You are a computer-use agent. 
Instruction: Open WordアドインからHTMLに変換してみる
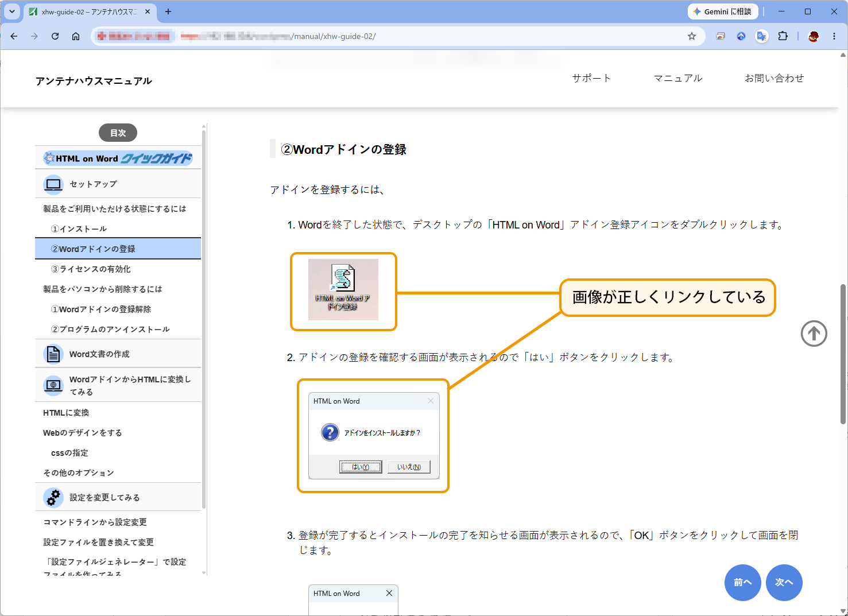[118, 385]
